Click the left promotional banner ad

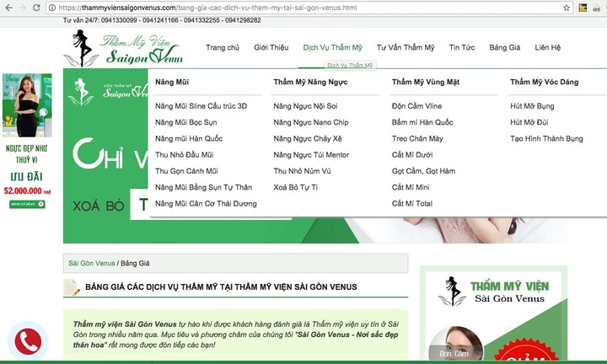26,142
